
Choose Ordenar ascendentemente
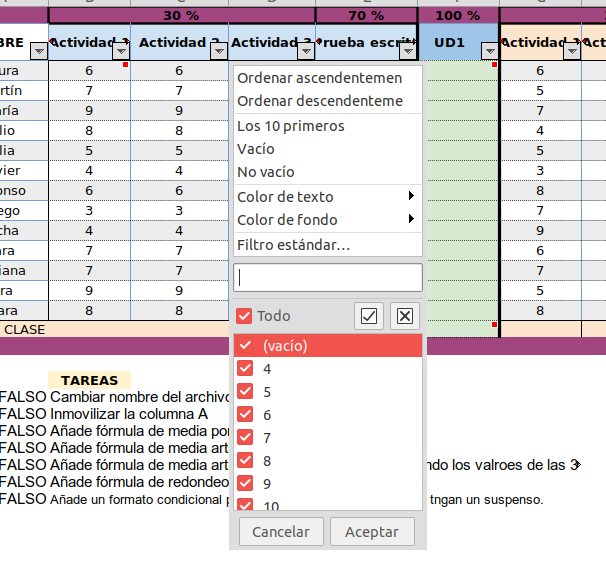[328, 78]
